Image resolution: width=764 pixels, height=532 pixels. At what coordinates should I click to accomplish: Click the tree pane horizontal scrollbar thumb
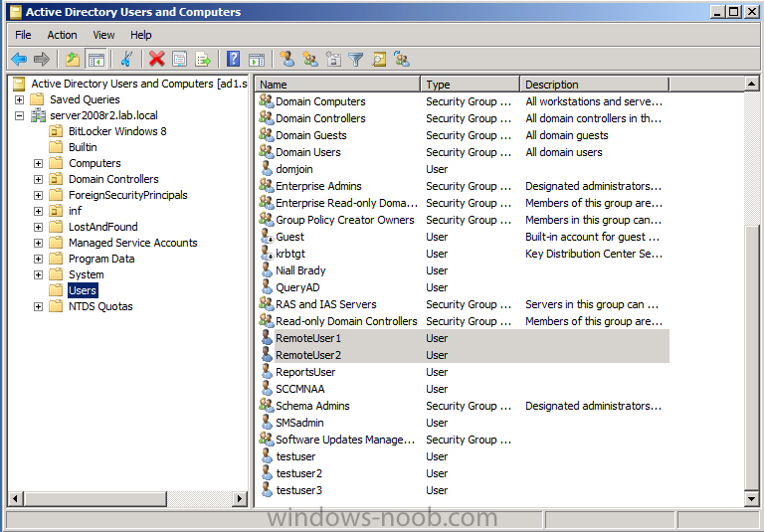[x=95, y=499]
